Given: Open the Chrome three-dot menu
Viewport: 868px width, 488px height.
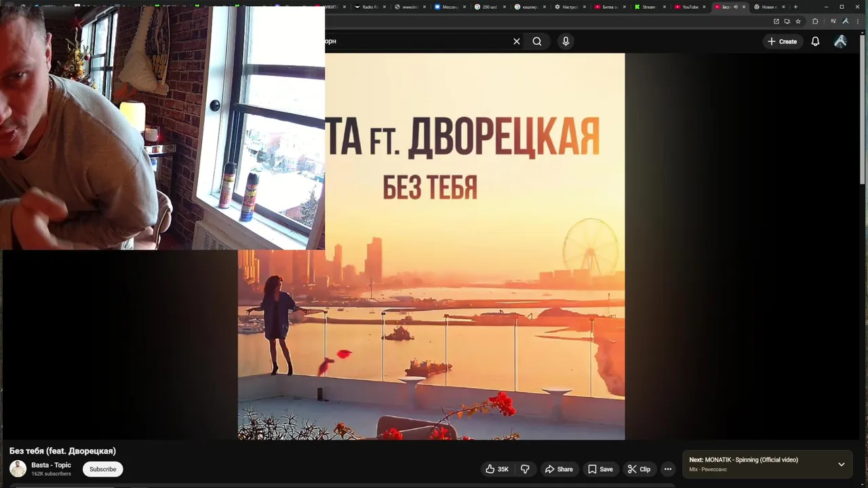Looking at the screenshot, I should [x=859, y=21].
